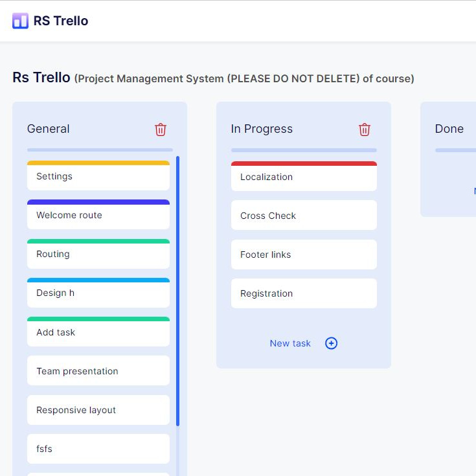Click the plus icon next to New task
Viewport: 476px width, 476px height.
(331, 343)
